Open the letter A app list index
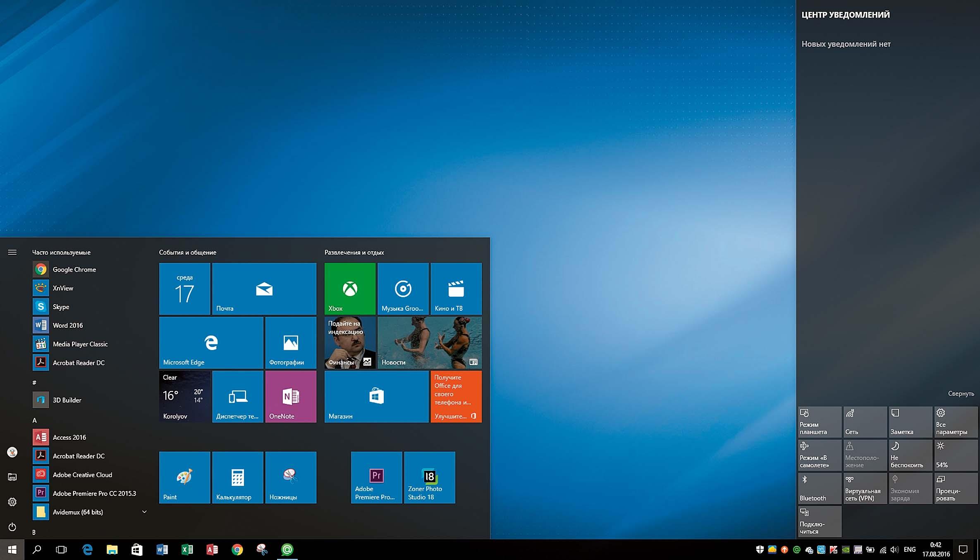This screenshot has width=980, height=560. point(35,420)
